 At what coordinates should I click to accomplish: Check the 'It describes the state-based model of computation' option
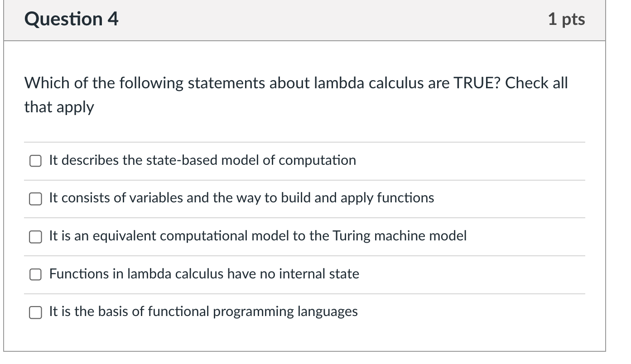point(35,161)
